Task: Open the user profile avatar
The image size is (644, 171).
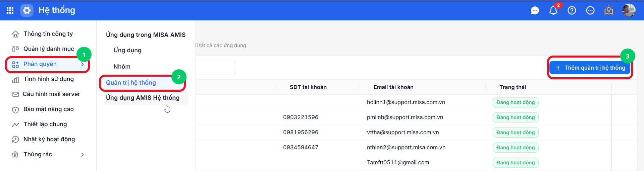Action: pos(629,10)
